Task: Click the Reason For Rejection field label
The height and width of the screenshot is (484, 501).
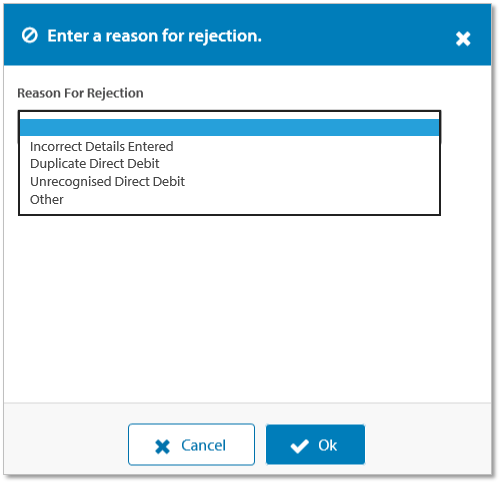Action: pyautogui.click(x=80, y=93)
